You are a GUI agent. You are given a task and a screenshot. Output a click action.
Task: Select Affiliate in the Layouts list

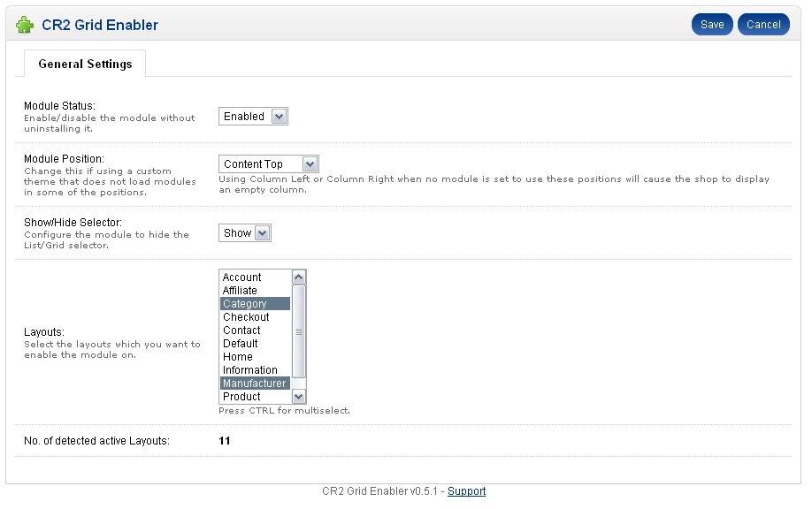[x=256, y=291]
